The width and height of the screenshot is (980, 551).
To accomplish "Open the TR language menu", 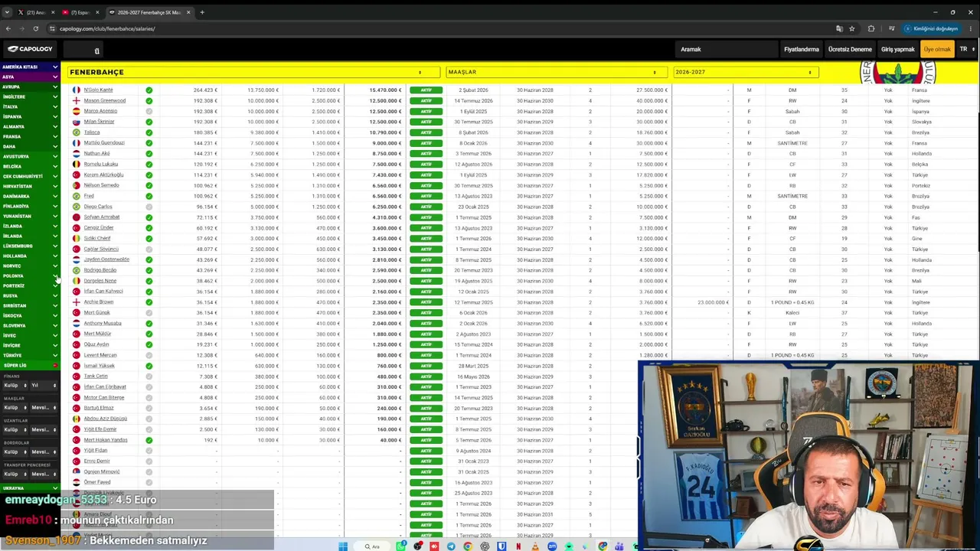I will pos(966,49).
